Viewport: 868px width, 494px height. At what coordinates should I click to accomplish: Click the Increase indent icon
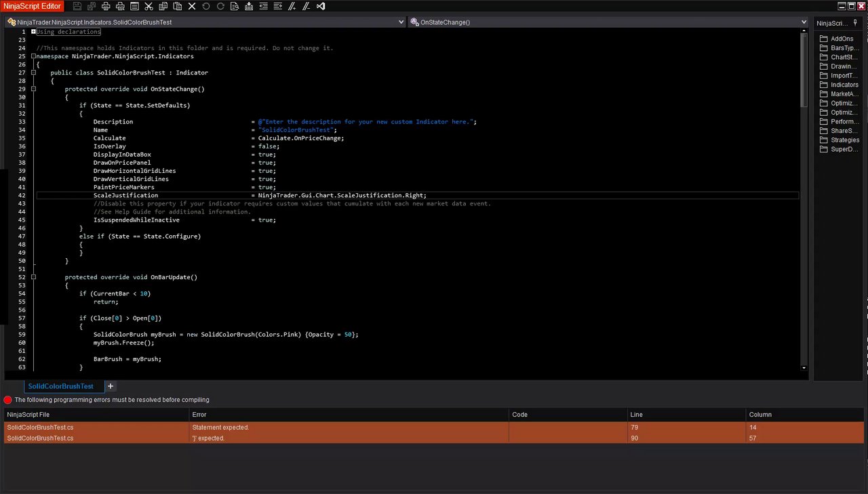coord(278,6)
